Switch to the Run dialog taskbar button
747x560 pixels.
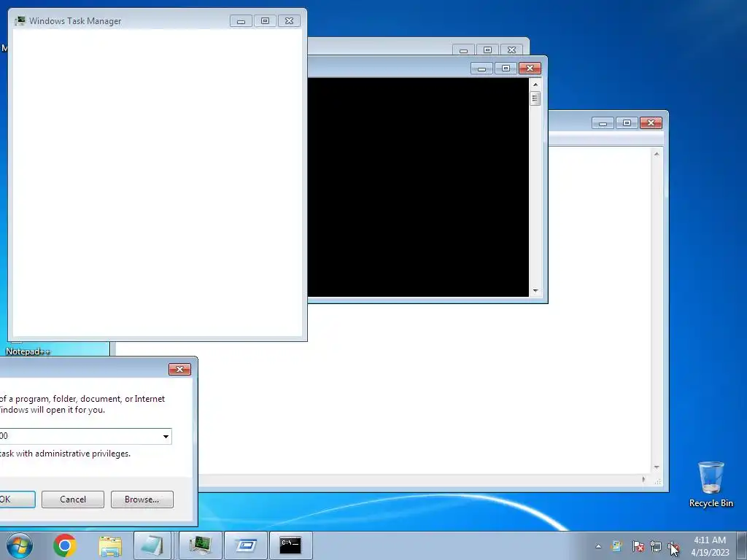pyautogui.click(x=246, y=545)
